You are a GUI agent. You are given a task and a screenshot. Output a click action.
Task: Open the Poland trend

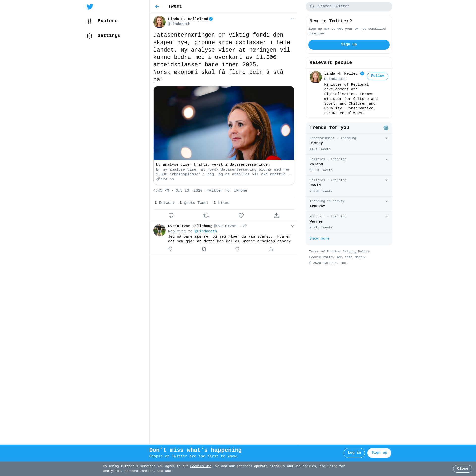point(349,165)
